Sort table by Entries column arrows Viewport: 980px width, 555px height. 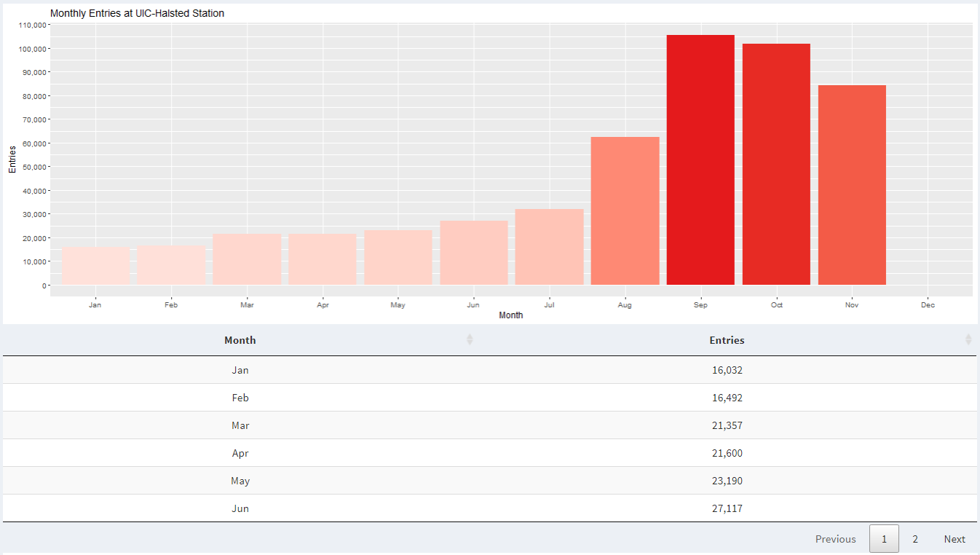[968, 339]
